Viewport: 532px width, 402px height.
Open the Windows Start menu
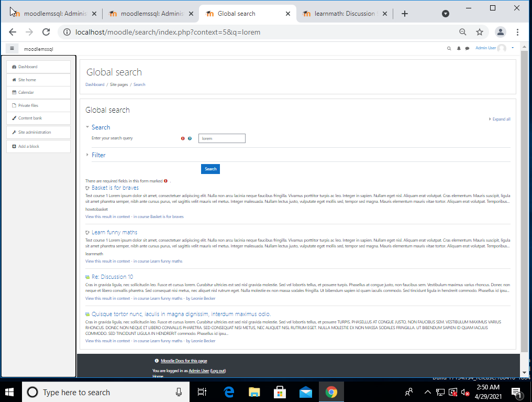[9, 392]
